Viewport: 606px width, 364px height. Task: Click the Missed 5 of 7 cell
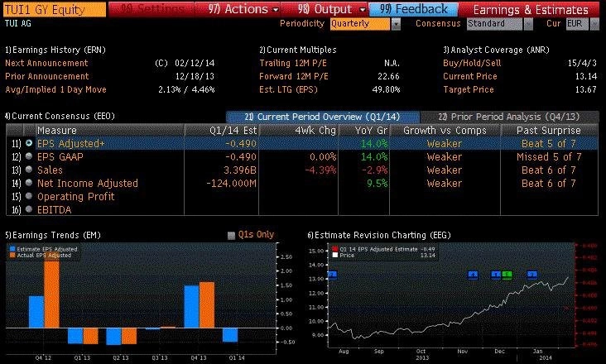(x=549, y=157)
